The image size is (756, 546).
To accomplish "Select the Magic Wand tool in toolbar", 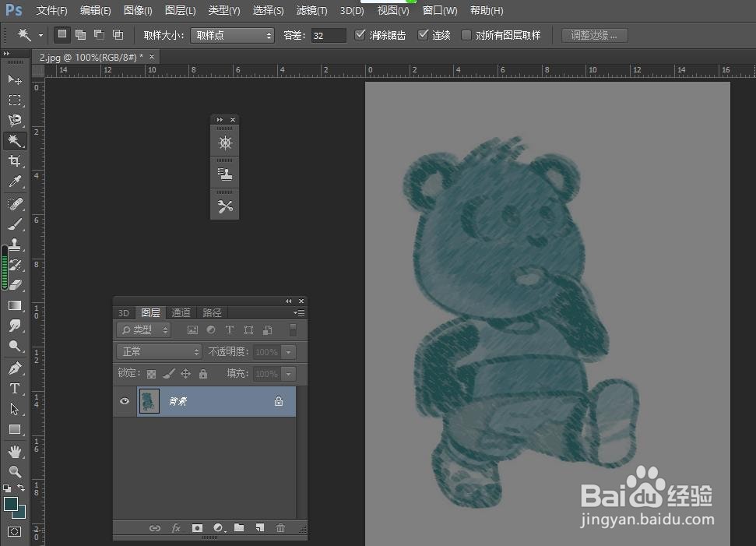I will [15, 140].
